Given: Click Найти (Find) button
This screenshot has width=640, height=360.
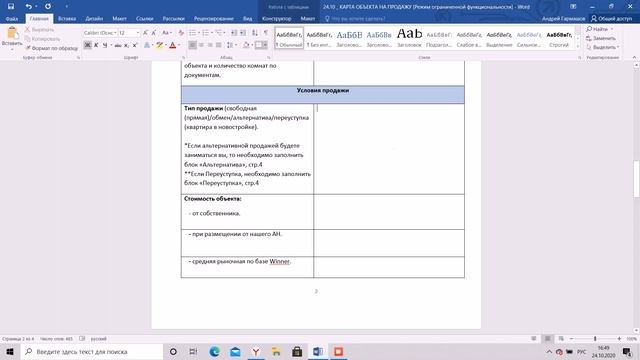Looking at the screenshot, I should point(600,29).
